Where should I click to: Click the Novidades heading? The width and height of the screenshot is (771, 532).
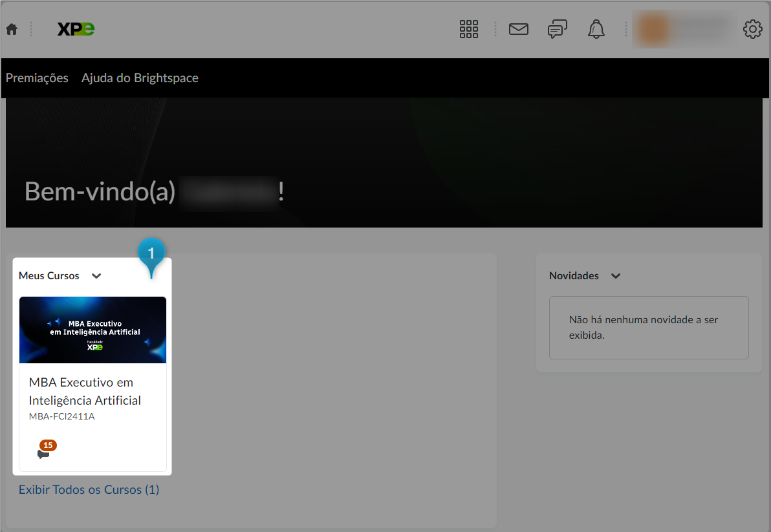pos(574,276)
